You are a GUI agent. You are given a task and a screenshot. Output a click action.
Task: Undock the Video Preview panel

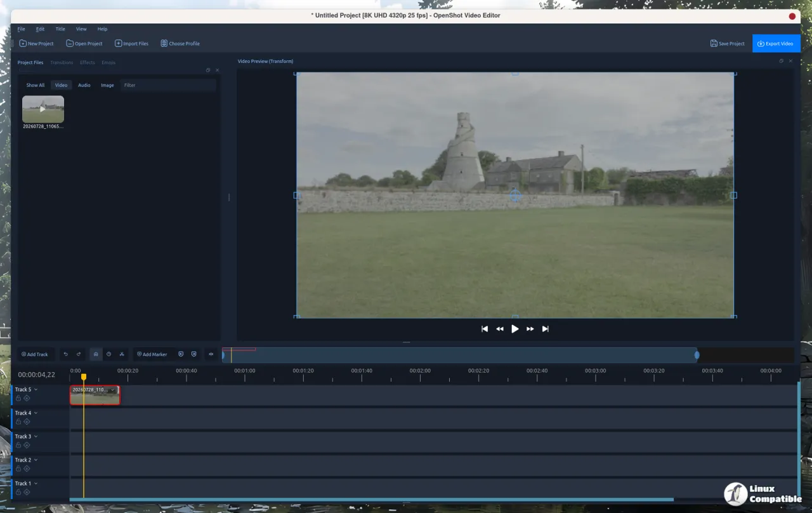pyautogui.click(x=782, y=61)
